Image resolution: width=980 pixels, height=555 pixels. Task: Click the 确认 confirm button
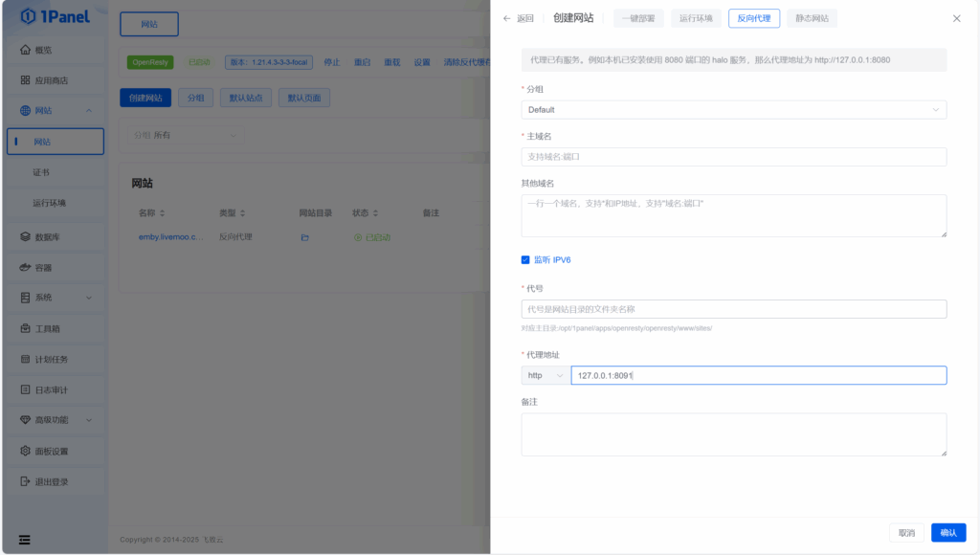pos(947,533)
